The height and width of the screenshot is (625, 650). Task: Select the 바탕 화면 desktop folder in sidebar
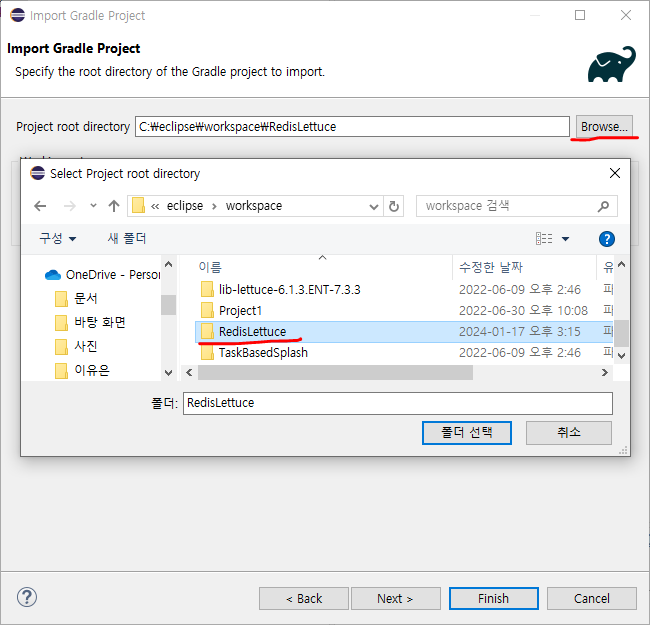(x=99, y=322)
